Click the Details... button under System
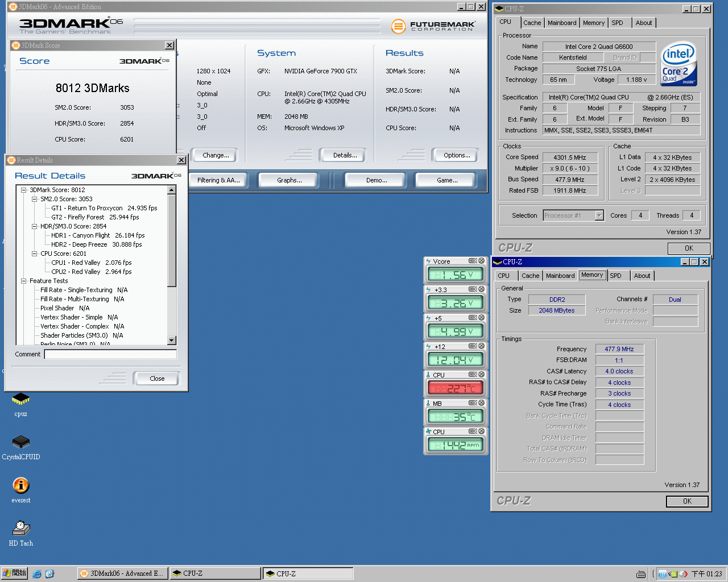The image size is (728, 582). point(345,155)
